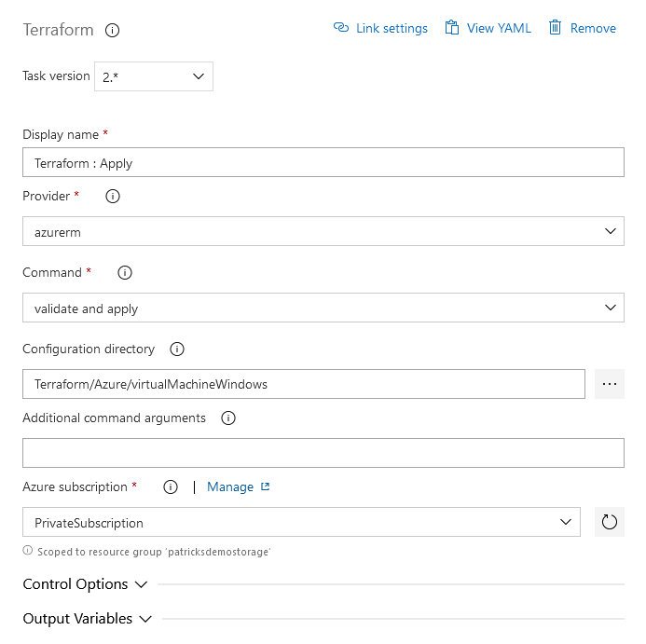This screenshot has width=646, height=644.
Task: Open the Command validate and apply dropdown
Action: click(323, 308)
